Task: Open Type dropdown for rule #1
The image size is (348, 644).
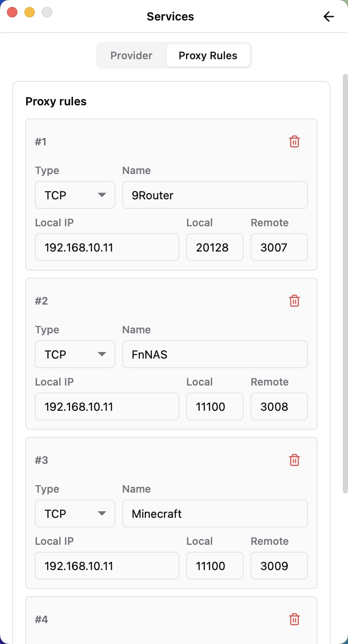Action: [x=75, y=195]
